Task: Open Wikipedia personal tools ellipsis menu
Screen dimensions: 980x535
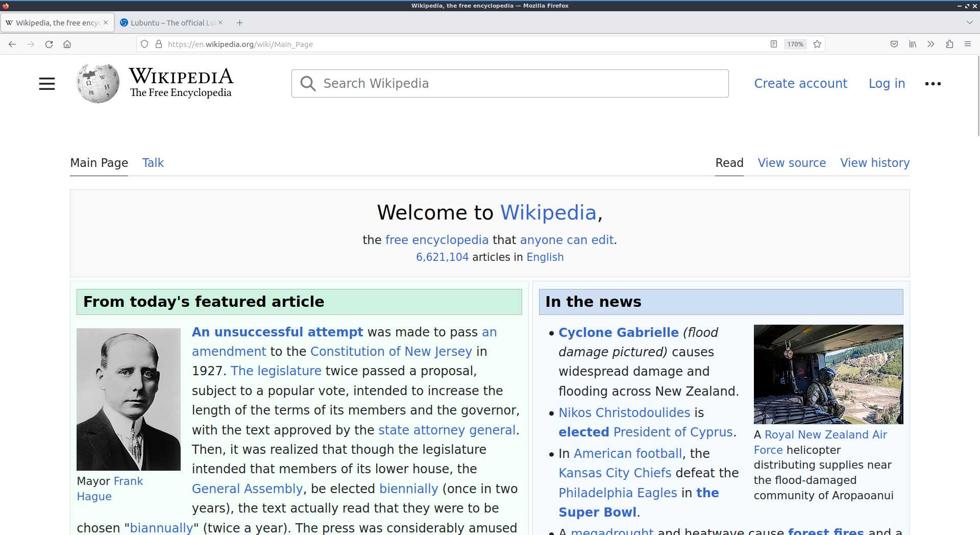Action: (x=933, y=84)
